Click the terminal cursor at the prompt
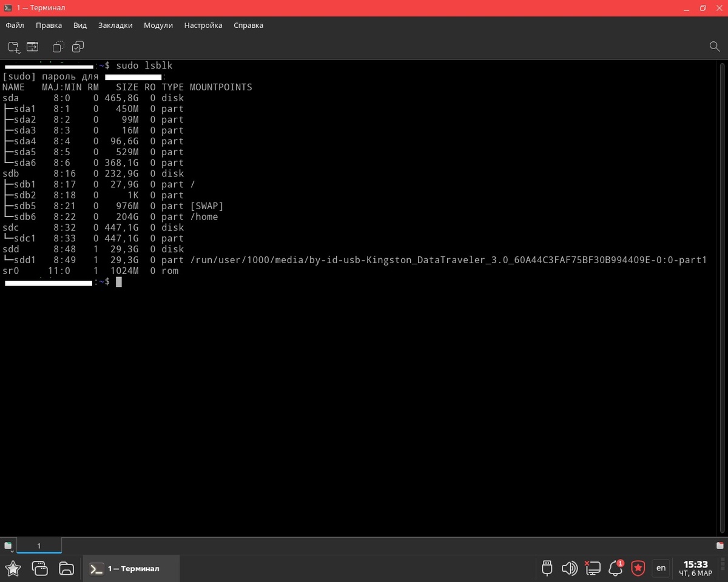728x582 pixels. [x=119, y=282]
